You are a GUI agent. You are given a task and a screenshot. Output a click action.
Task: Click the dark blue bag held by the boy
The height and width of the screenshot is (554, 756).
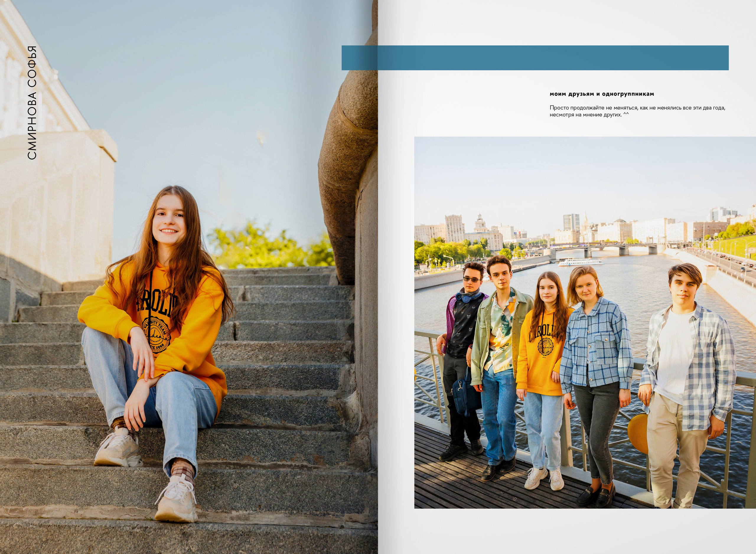pyautogui.click(x=466, y=396)
